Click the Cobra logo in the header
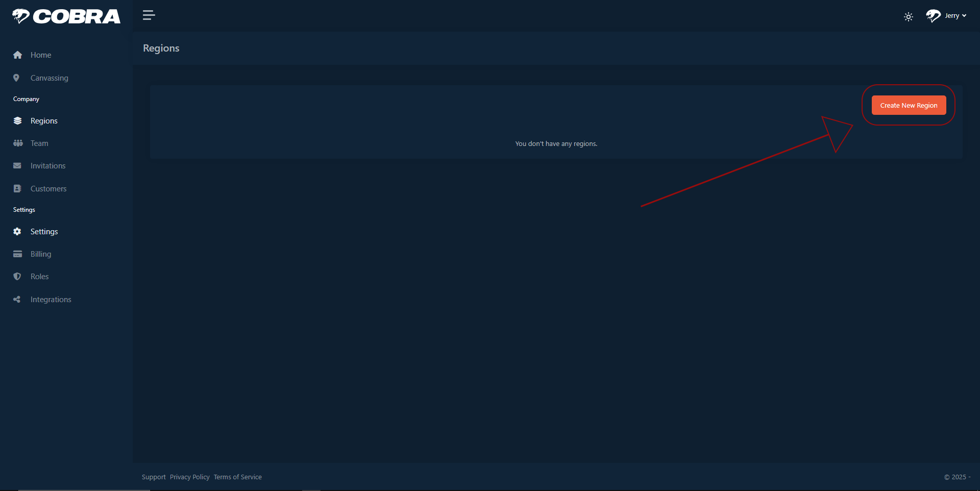 pos(66,16)
